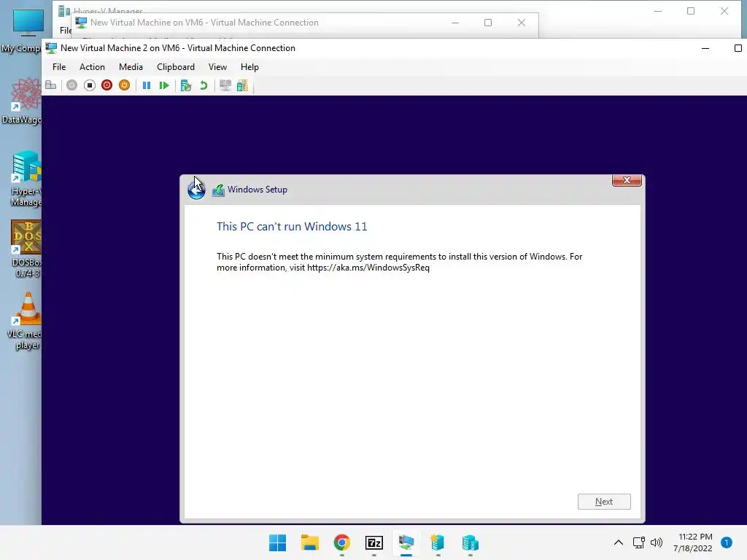Click "This PC can't run Windows 11" heading
Image resolution: width=747 pixels, height=560 pixels.
pyautogui.click(x=292, y=227)
